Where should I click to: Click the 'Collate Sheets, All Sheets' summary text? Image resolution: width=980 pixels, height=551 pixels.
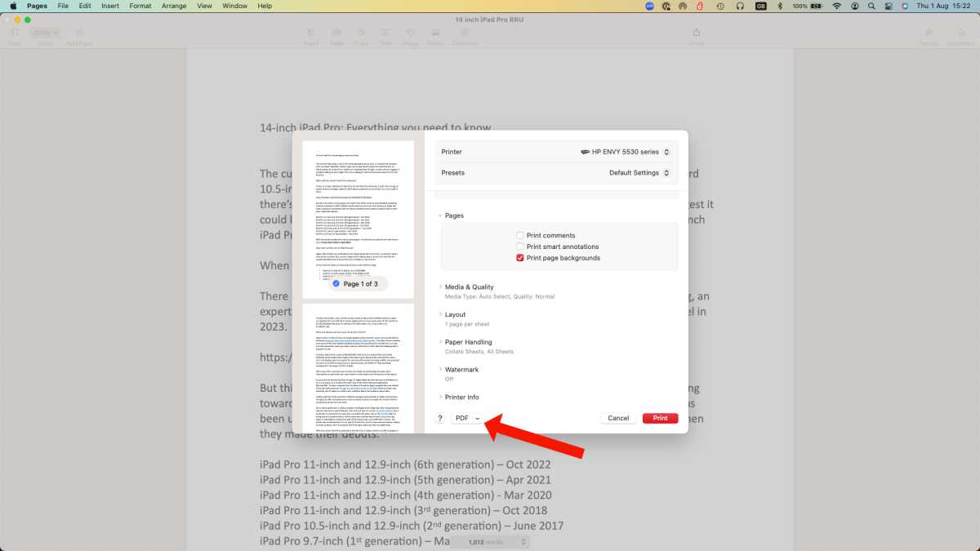click(479, 352)
